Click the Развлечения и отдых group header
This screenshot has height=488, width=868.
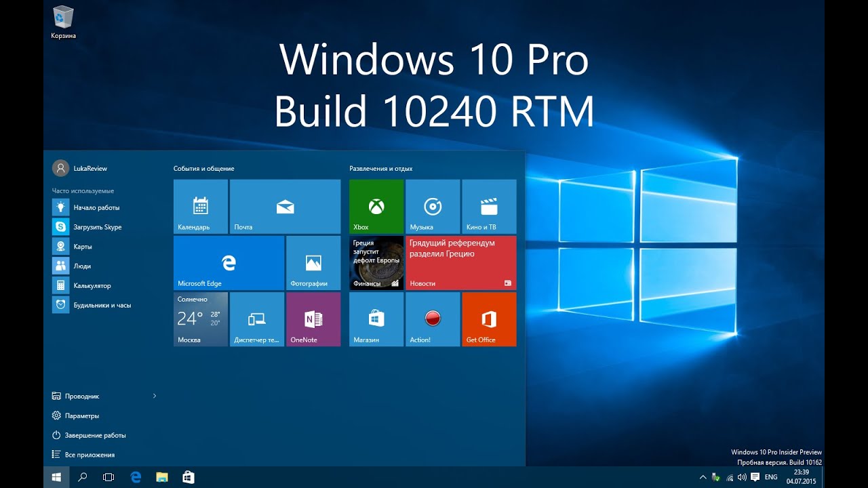(380, 168)
